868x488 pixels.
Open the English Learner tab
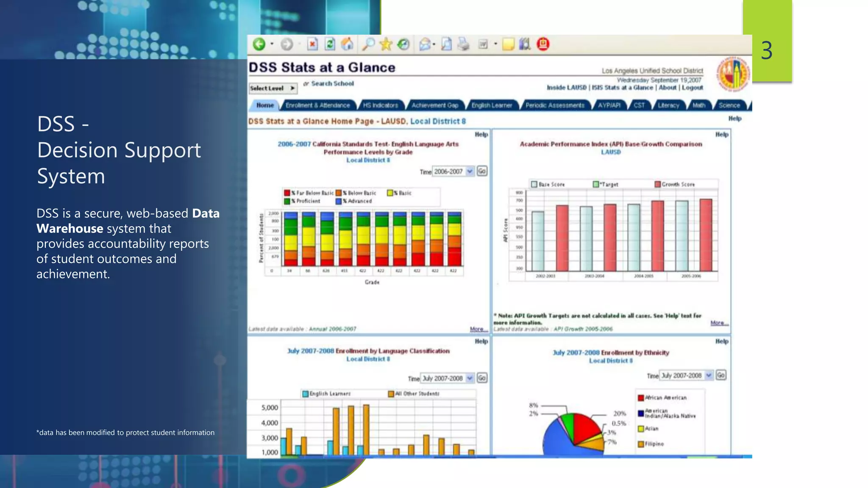492,105
